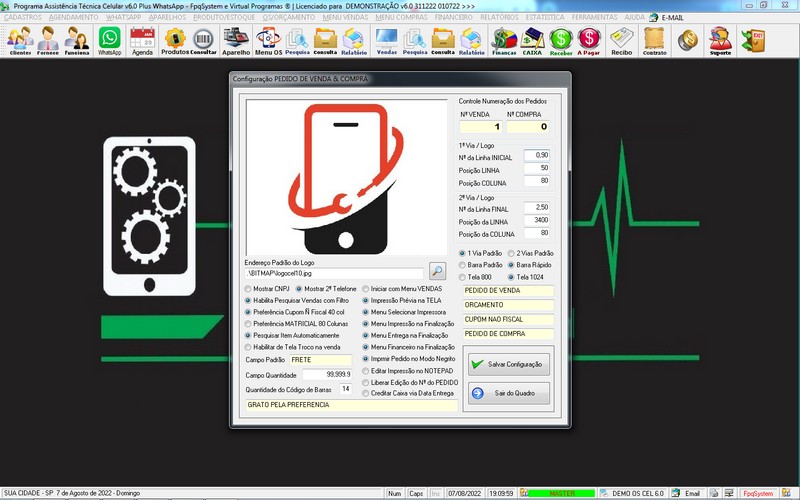Screen dimensions: 800x500
Task: Click the red A Pagar dollar icon
Action: pyautogui.click(x=589, y=41)
